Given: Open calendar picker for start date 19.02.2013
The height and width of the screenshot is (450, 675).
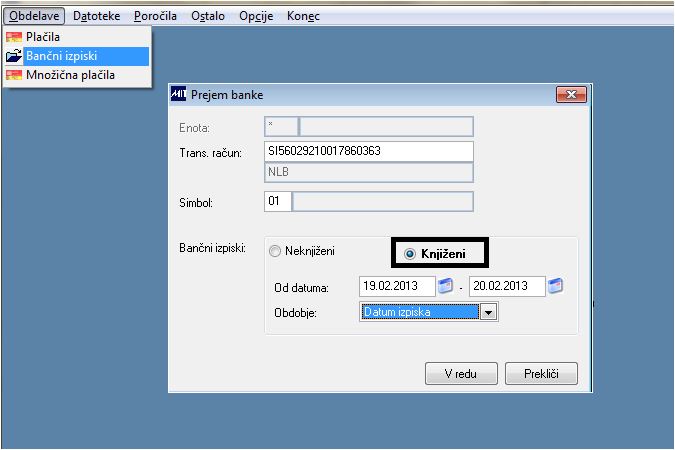Looking at the screenshot, I should (446, 286).
